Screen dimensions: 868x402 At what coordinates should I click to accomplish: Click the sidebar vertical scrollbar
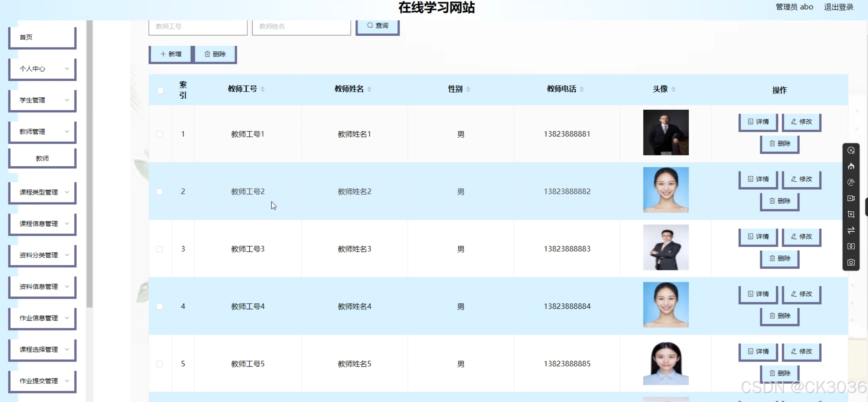tap(89, 162)
